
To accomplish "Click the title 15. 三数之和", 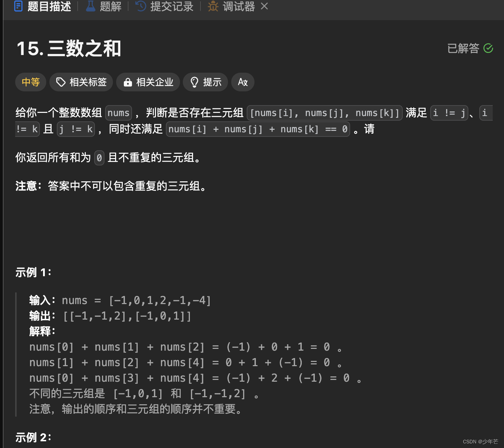I will pyautogui.click(x=69, y=48).
